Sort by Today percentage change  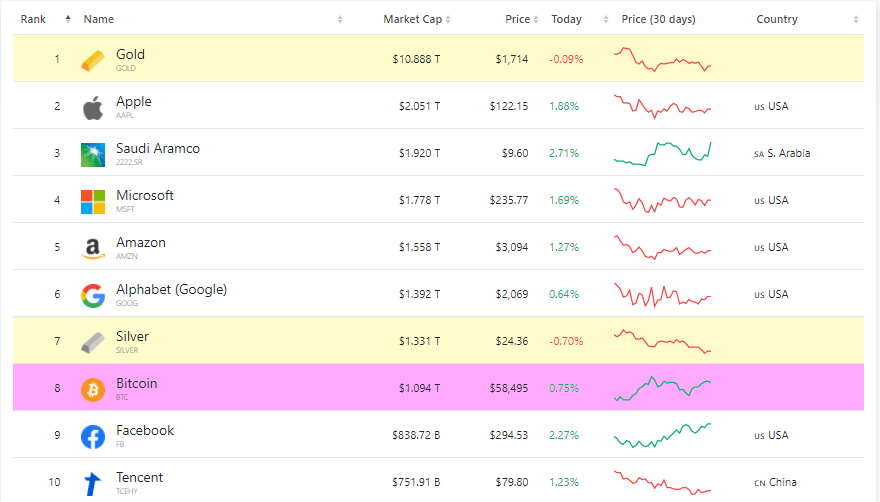point(566,19)
